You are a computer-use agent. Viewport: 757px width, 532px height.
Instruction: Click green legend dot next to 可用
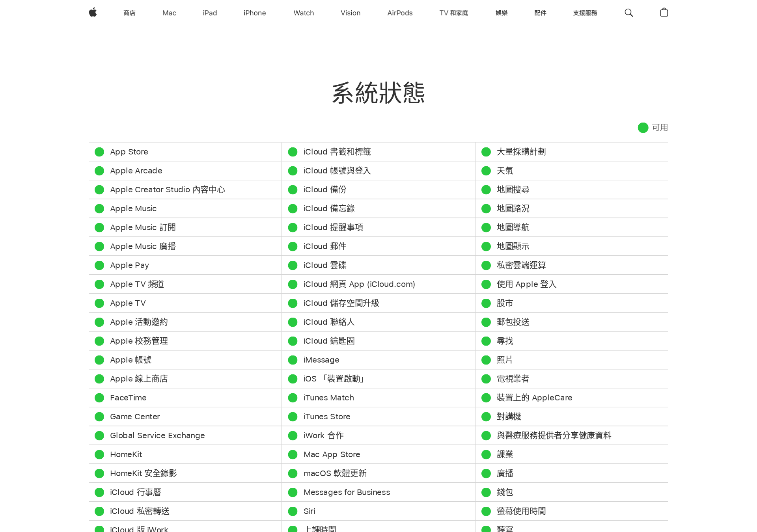pyautogui.click(x=643, y=128)
